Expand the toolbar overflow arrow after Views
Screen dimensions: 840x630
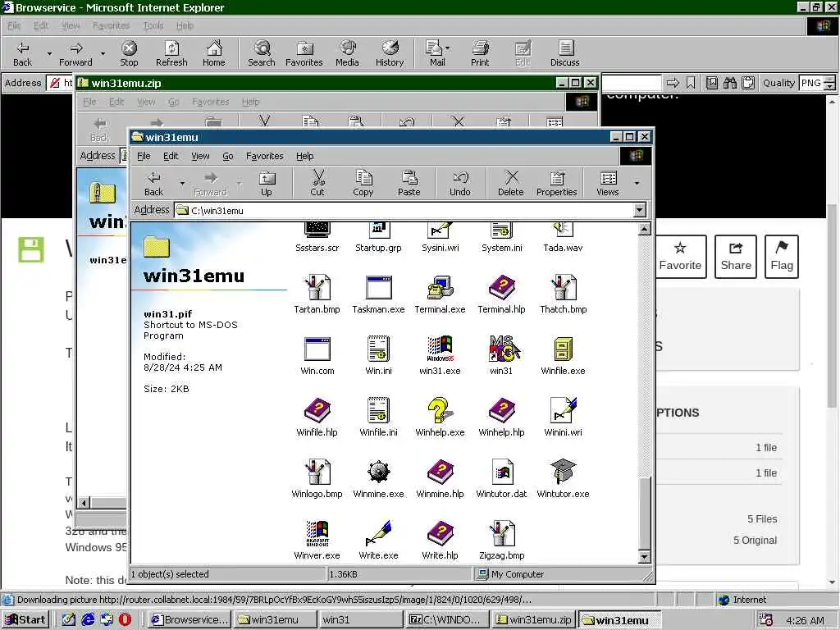637,183
